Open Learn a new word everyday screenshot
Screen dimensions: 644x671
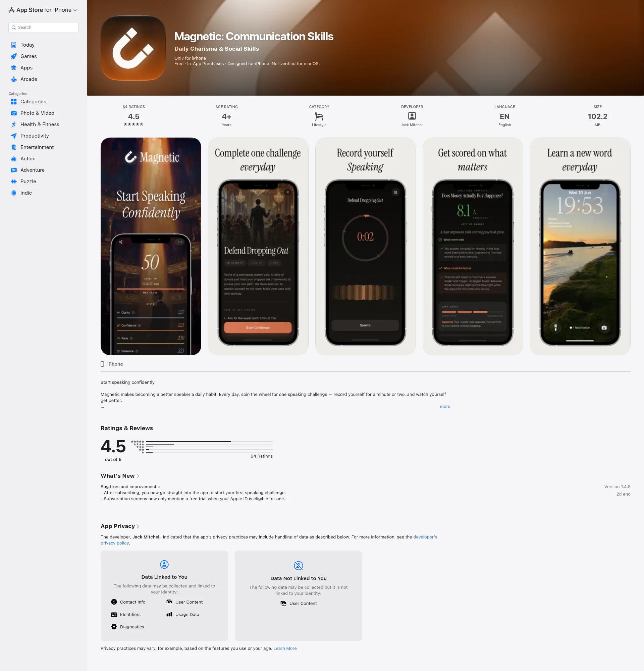(x=580, y=247)
